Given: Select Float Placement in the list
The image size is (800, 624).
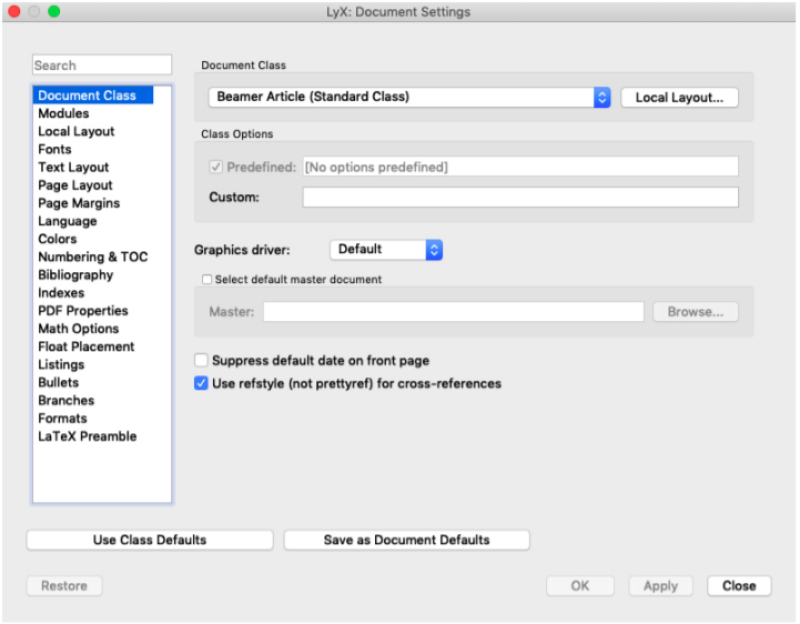Looking at the screenshot, I should [86, 346].
